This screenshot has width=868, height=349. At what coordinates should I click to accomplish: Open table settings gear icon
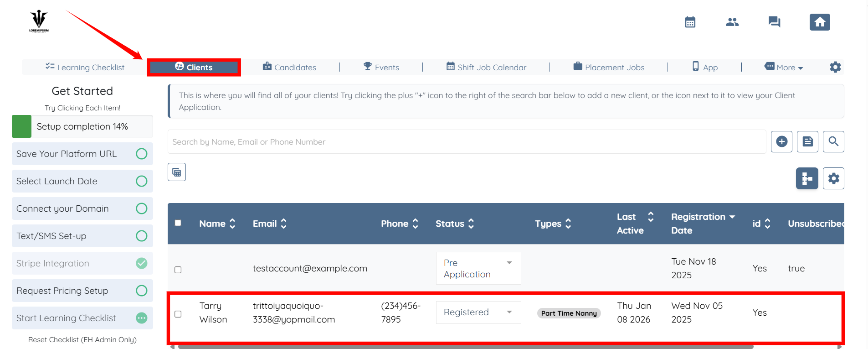point(833,178)
